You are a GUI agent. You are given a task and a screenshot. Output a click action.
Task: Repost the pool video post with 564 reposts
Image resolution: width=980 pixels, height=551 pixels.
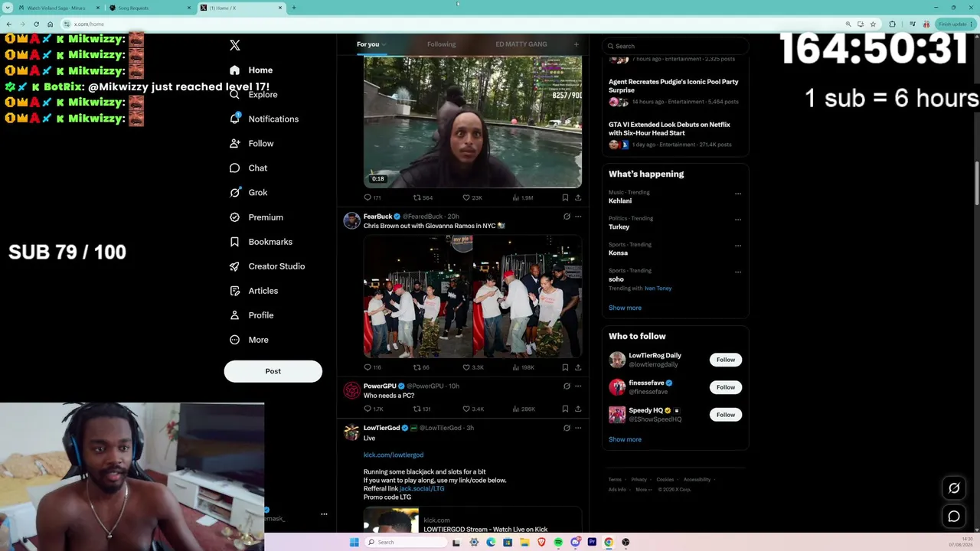(423, 197)
